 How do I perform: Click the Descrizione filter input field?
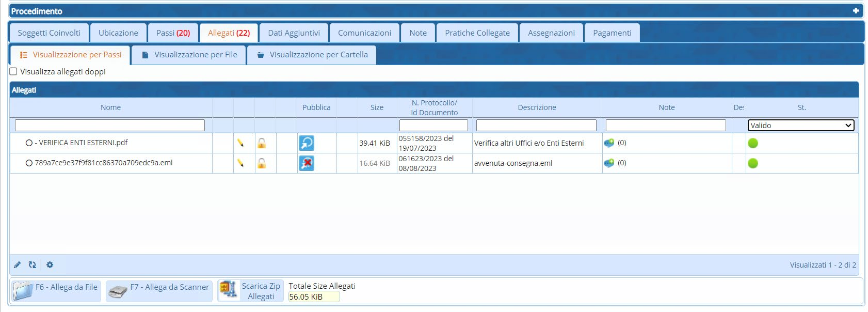pos(536,126)
